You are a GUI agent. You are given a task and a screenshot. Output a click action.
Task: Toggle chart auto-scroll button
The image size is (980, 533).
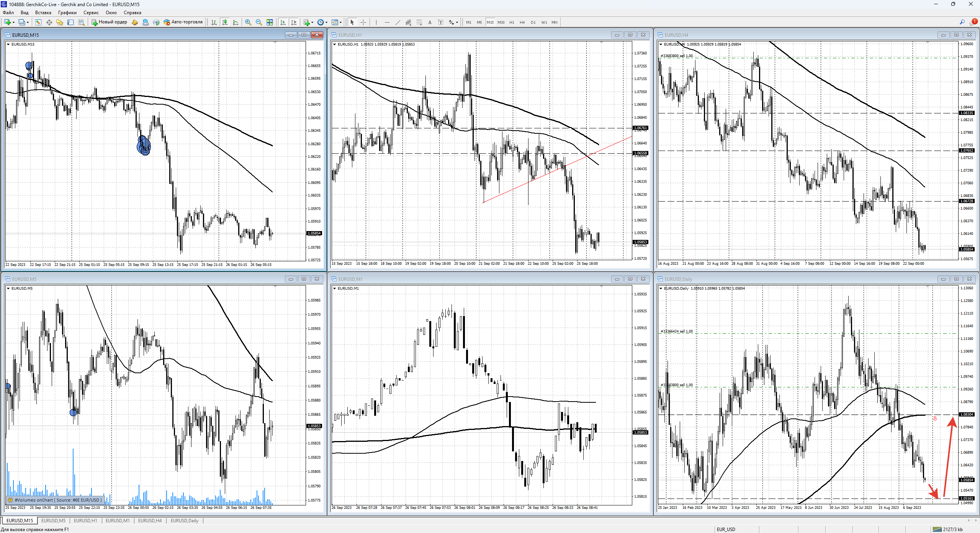(283, 22)
